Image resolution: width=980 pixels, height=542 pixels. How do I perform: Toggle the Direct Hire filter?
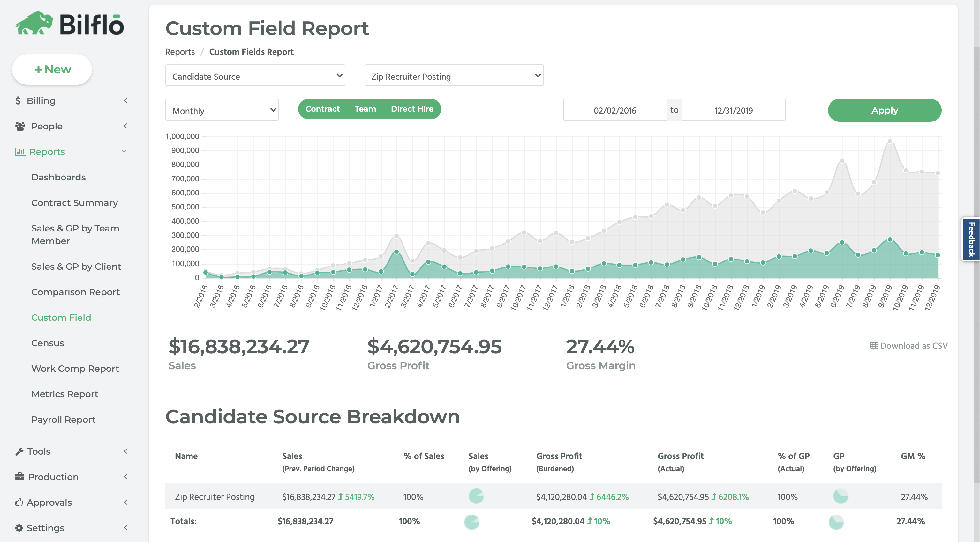[412, 109]
